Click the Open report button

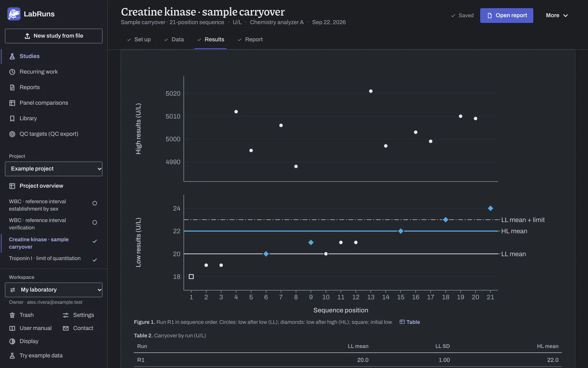point(506,16)
